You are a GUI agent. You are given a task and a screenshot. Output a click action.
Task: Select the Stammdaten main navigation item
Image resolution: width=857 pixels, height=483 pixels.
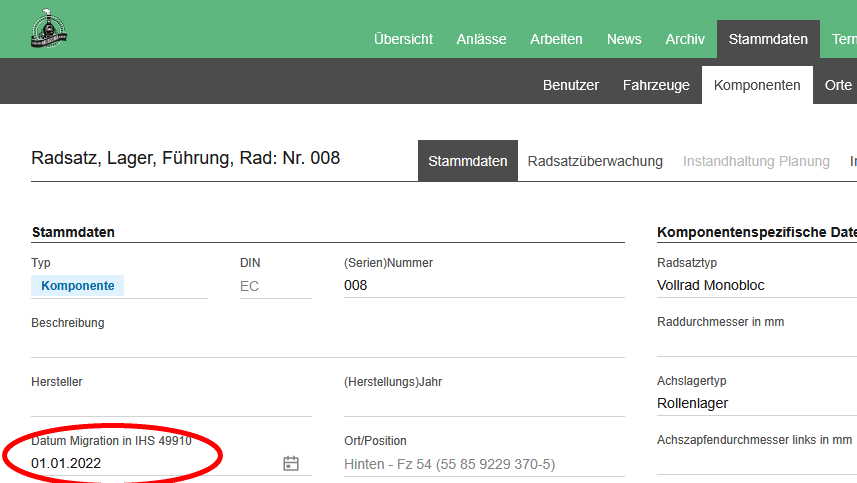768,39
